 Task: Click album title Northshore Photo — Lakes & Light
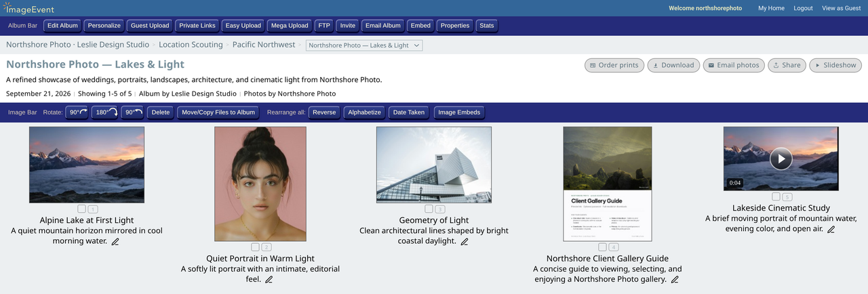95,64
